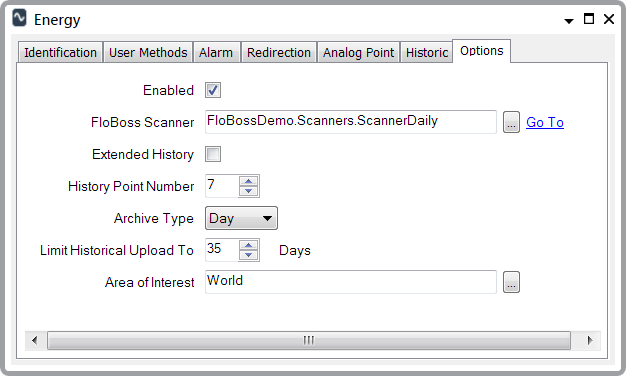Click the FloBoss Scanner text field

click(351, 122)
